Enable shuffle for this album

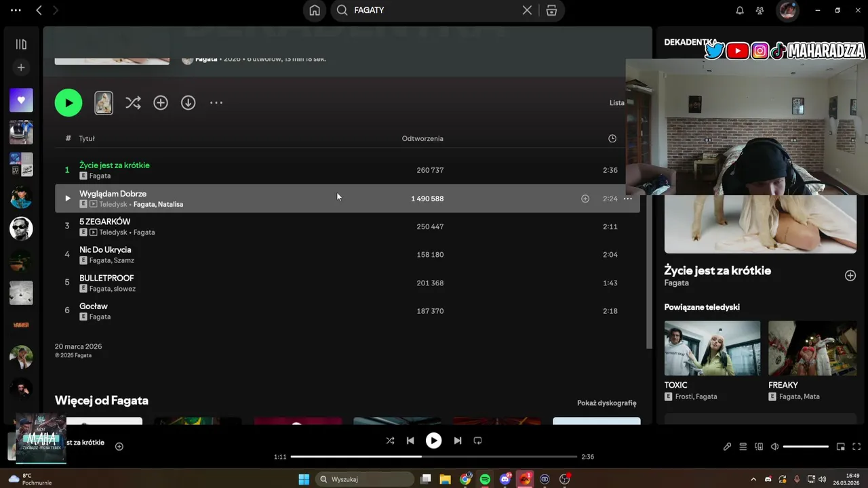[133, 103]
